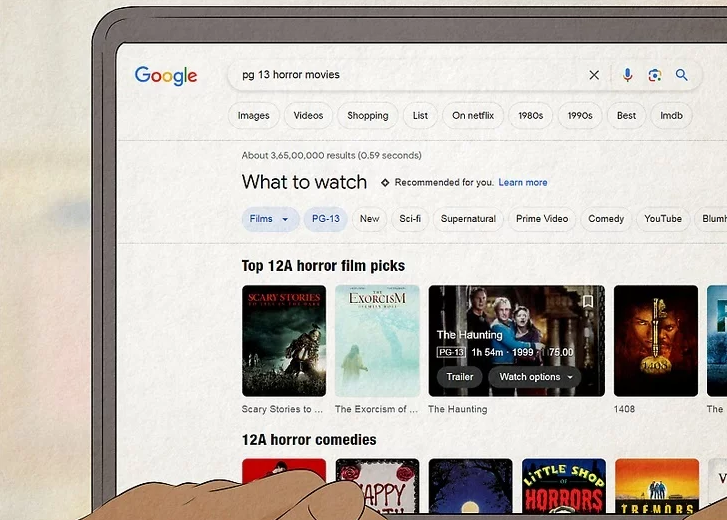Open The Exorcism poster thumbnail
The image size is (727, 520).
pos(377,341)
